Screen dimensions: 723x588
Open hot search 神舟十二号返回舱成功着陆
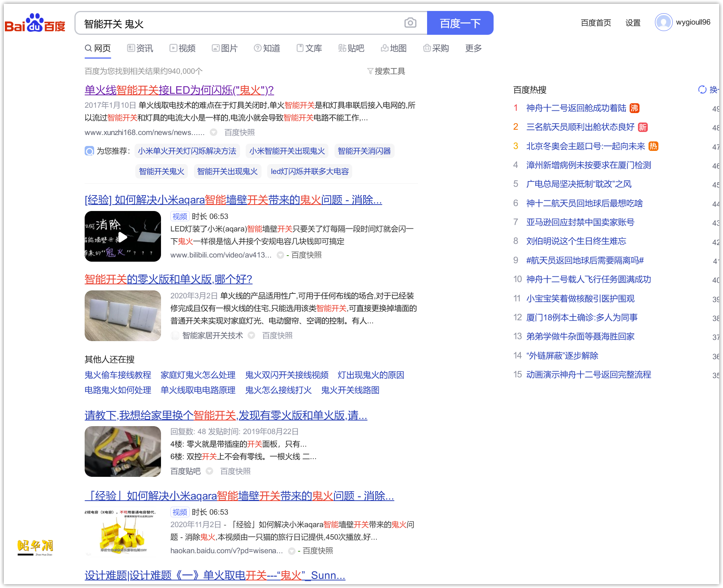click(576, 108)
